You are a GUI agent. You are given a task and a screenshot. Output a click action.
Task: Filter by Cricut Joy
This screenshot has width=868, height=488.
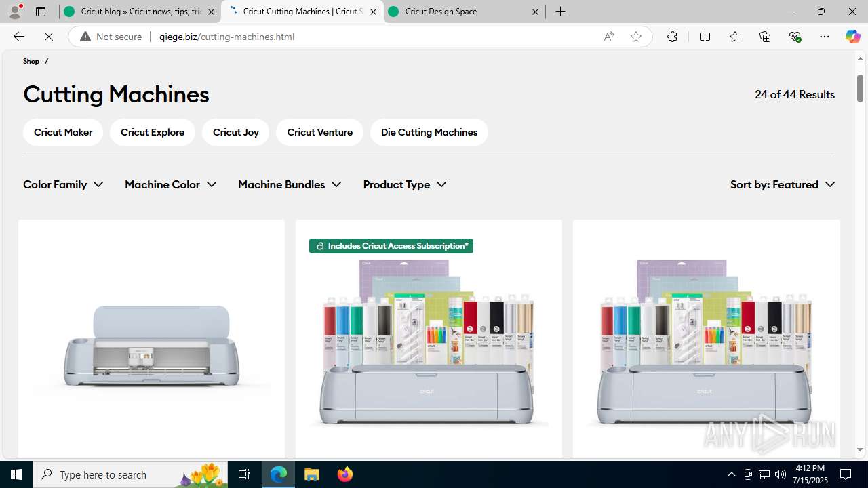235,132
